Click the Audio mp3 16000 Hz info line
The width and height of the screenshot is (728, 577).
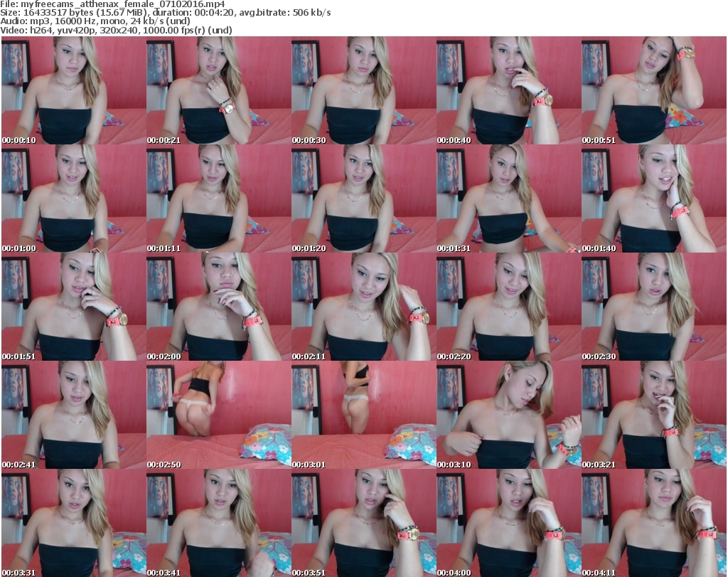(95, 21)
